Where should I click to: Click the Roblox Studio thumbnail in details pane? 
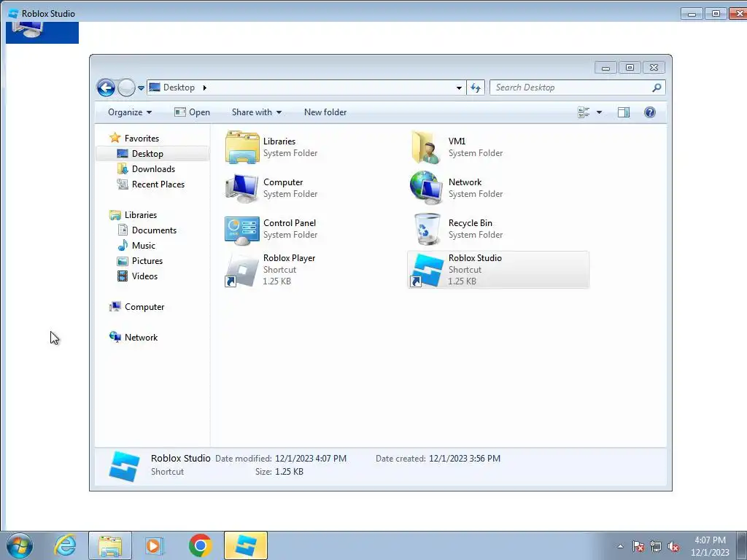click(124, 466)
